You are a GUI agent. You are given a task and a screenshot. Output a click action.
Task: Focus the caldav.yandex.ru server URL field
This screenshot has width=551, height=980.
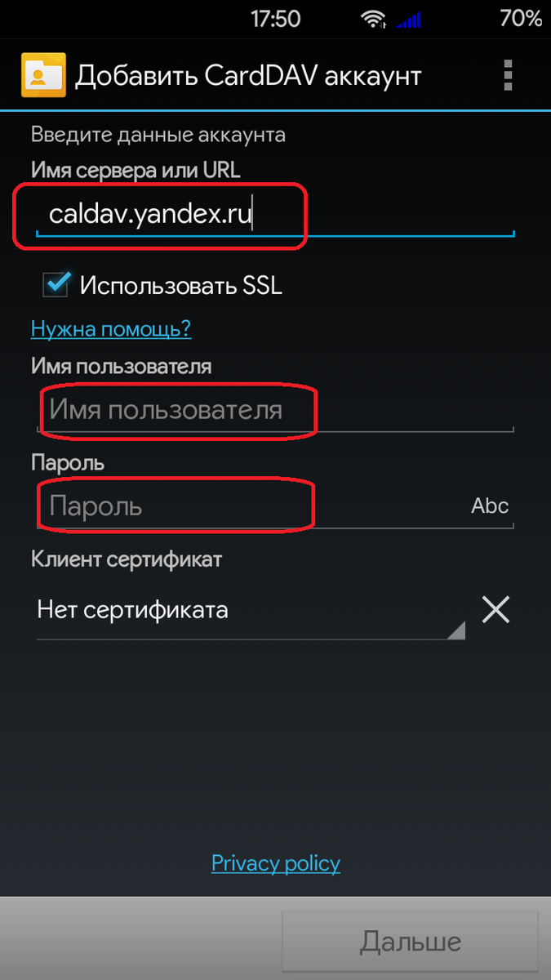pos(275,216)
